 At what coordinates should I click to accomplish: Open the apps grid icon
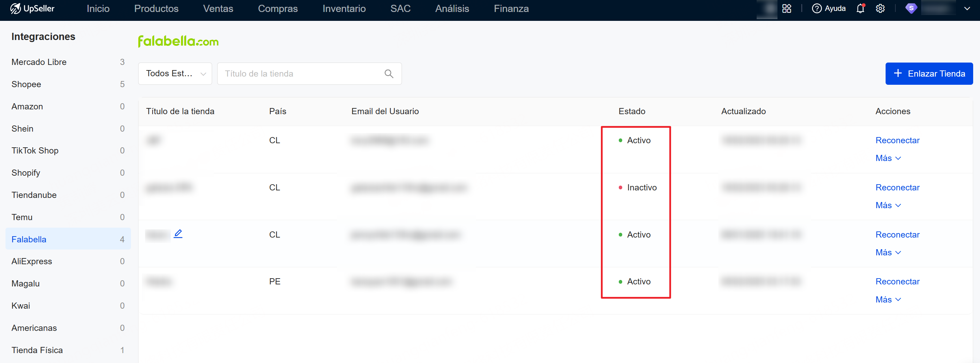click(786, 8)
